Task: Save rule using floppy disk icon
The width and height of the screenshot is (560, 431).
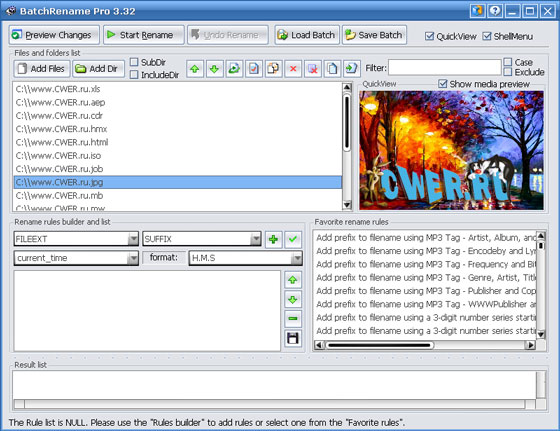Action: pyautogui.click(x=293, y=338)
